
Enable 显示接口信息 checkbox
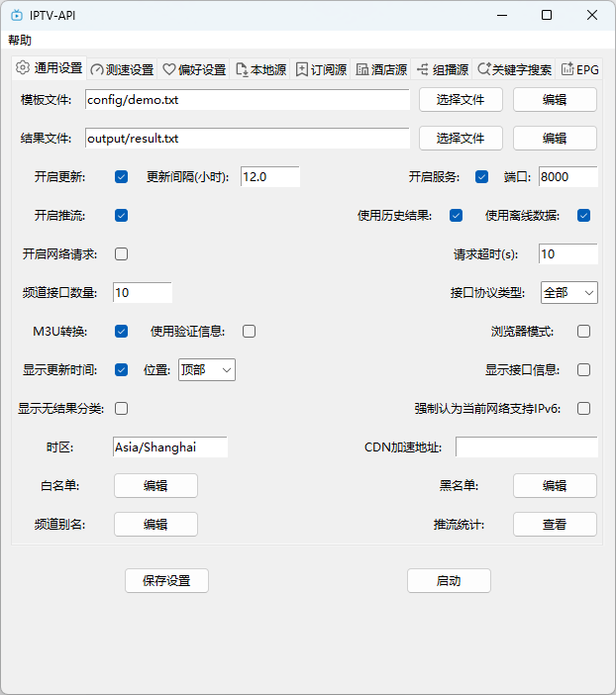click(583, 369)
